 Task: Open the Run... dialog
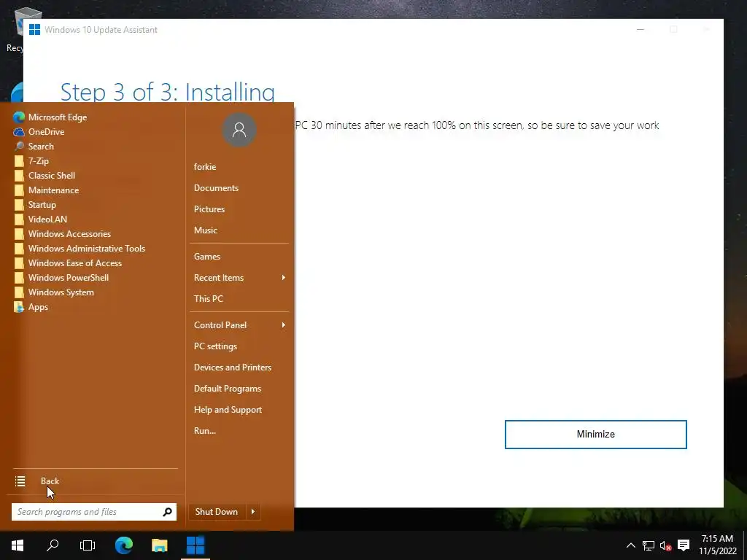coord(205,430)
